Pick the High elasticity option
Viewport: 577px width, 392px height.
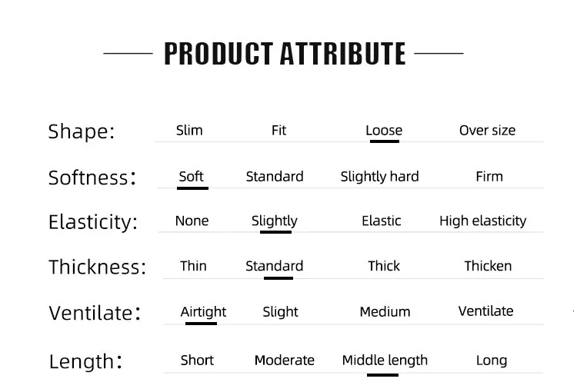[482, 221]
